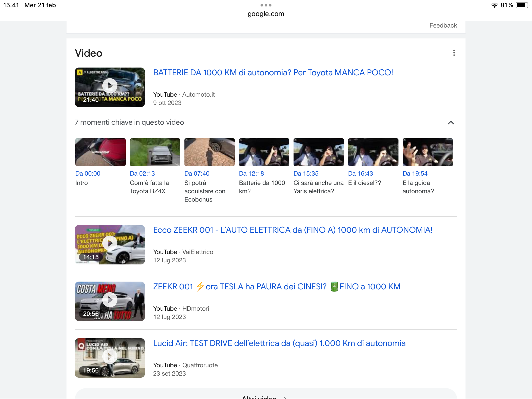This screenshot has width=532, height=399.
Task: Collapse the key moments chevron
Action: coord(451,123)
